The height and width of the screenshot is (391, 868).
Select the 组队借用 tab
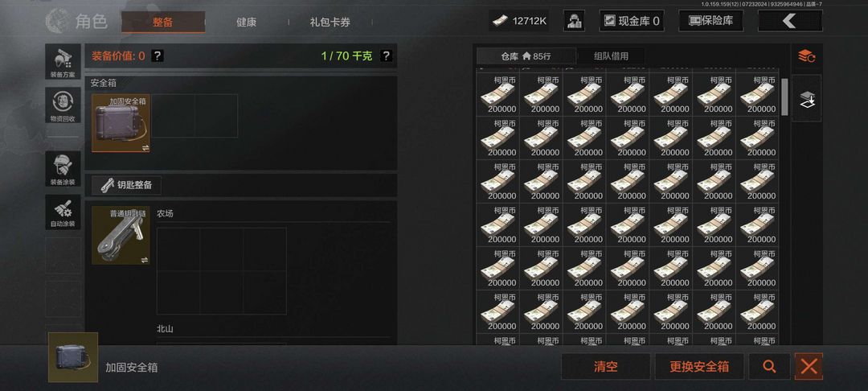tap(611, 56)
